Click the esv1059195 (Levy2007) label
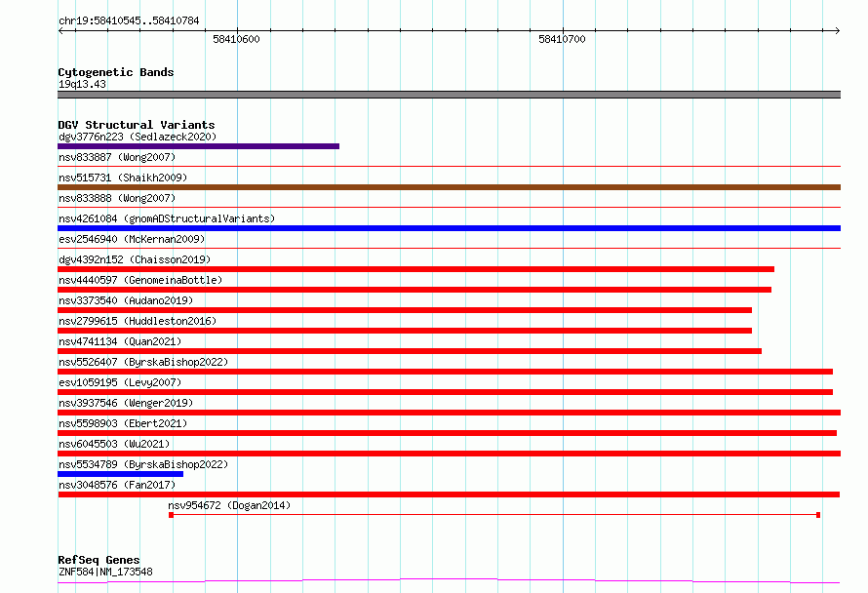The height and width of the screenshot is (593, 868). (x=120, y=382)
